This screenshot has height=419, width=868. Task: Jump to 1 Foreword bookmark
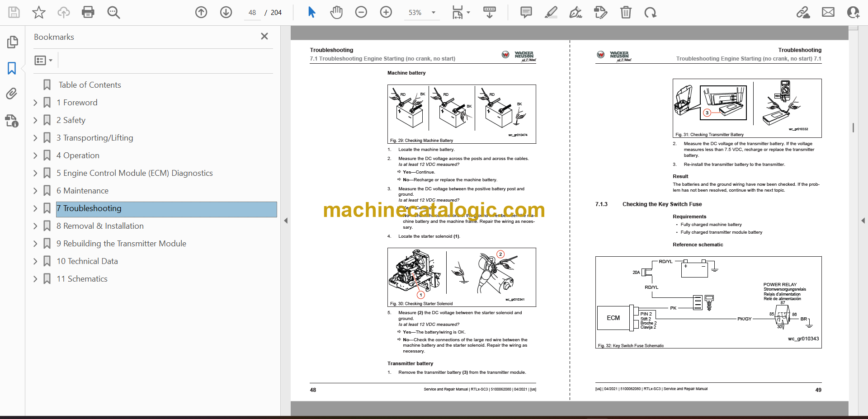(77, 103)
